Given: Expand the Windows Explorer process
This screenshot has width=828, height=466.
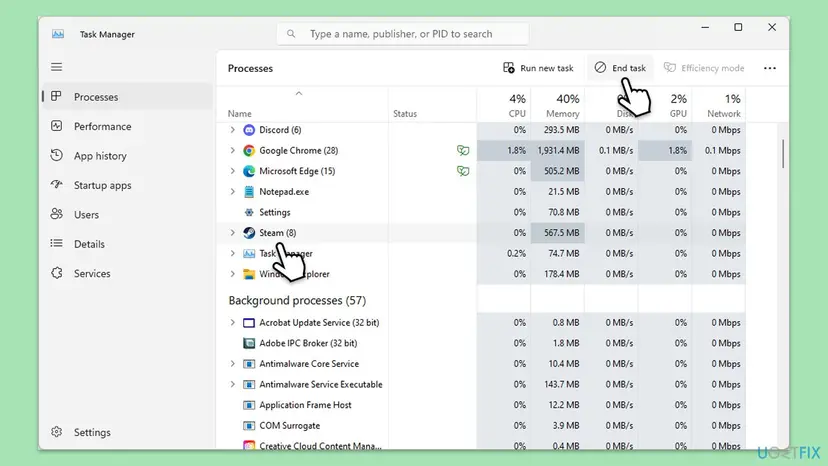Looking at the screenshot, I should pos(232,274).
